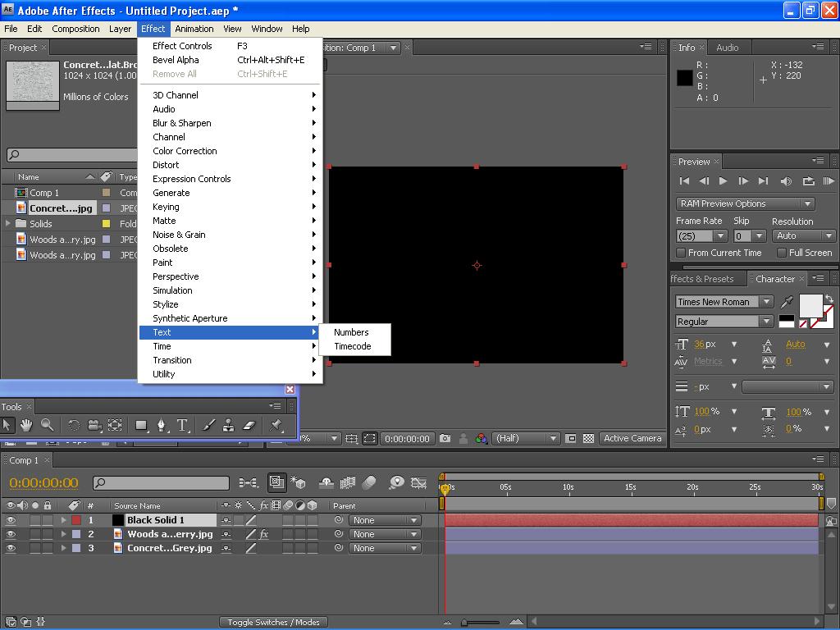The height and width of the screenshot is (630, 840).
Task: Select the Pen tool
Action: point(162,426)
